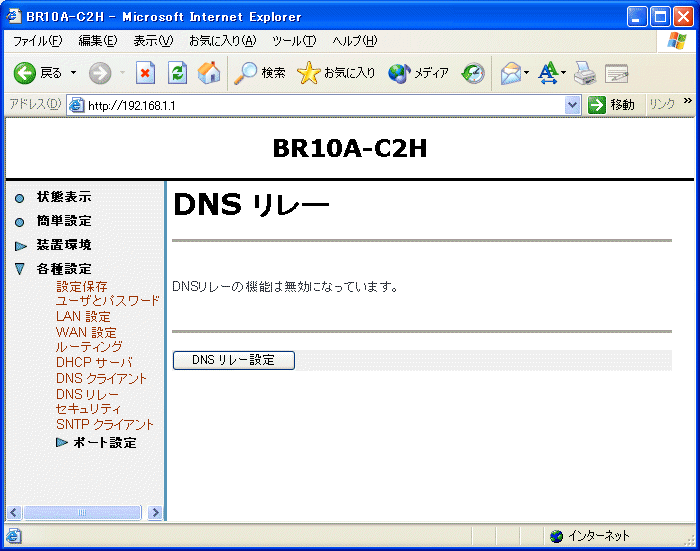Image resolution: width=700 pixels, height=551 pixels.
Task: Open the ユーザとパスワード link
Action: pyautogui.click(x=108, y=301)
